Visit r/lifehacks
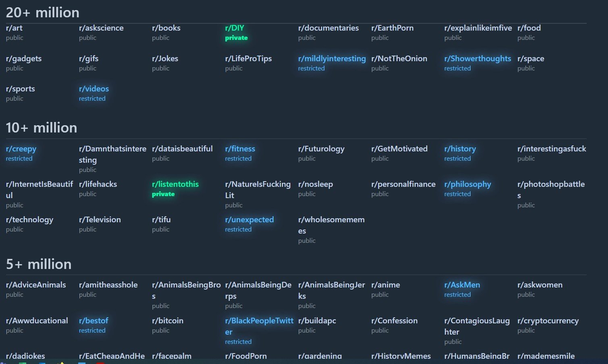 [x=98, y=184]
